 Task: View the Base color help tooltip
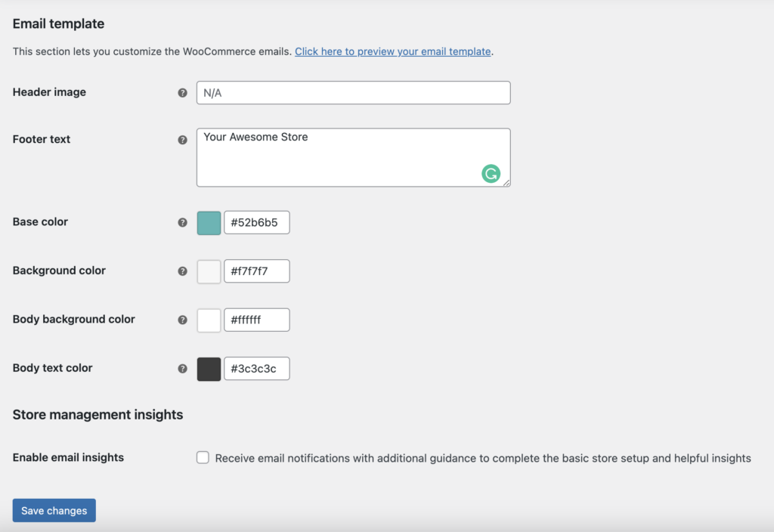(x=182, y=221)
